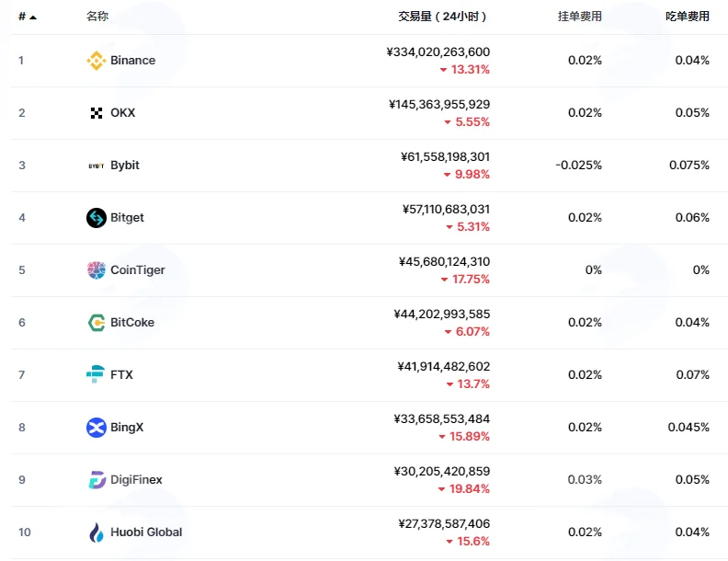The image size is (728, 561).
Task: Sort by rank using # column arrow
Action: click(32, 17)
